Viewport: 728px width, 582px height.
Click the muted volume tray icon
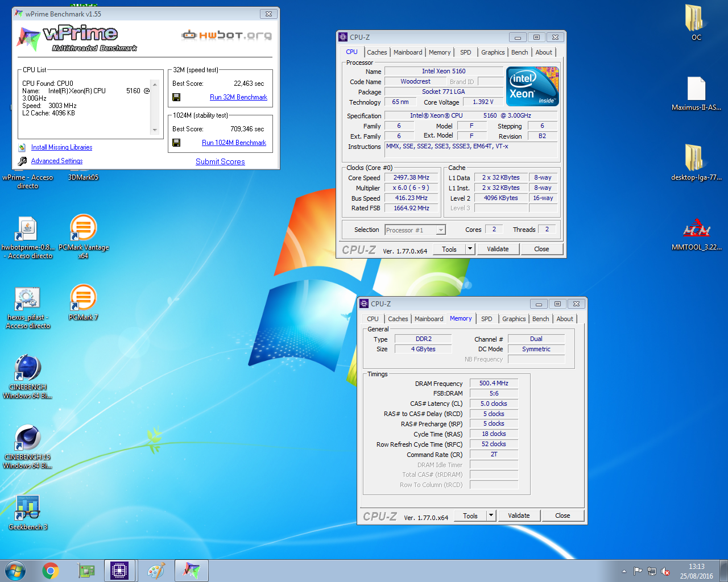[x=665, y=571]
